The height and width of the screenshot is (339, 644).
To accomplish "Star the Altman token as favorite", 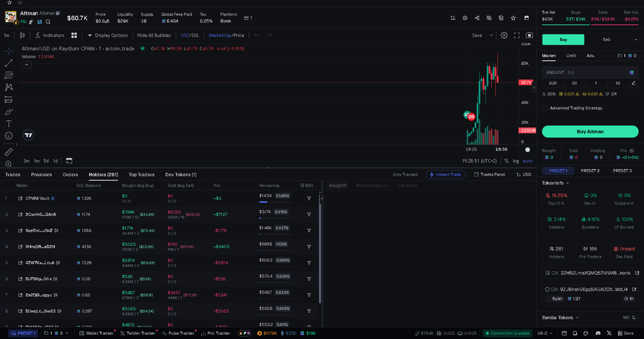I will tap(513, 18).
